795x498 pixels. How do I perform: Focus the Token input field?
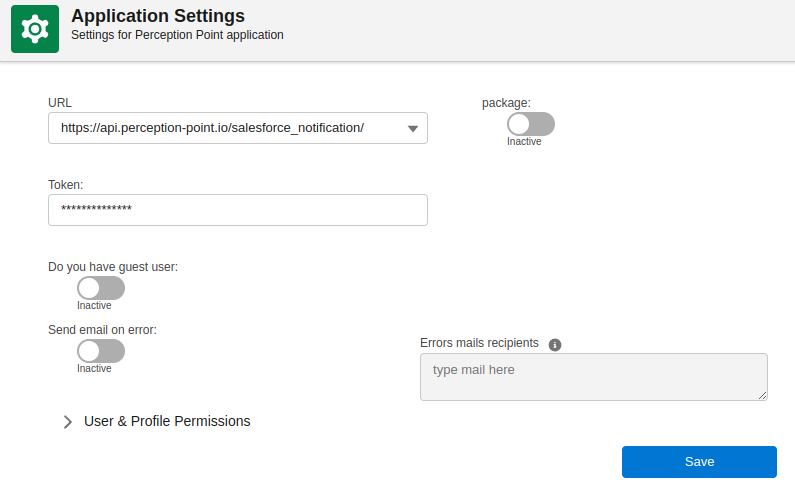(238, 210)
